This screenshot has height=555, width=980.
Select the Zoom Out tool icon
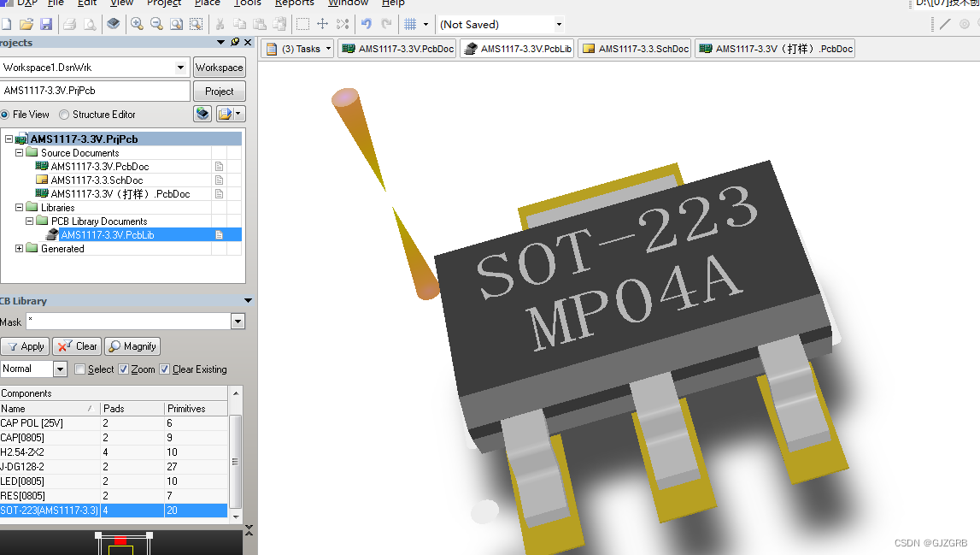point(156,24)
